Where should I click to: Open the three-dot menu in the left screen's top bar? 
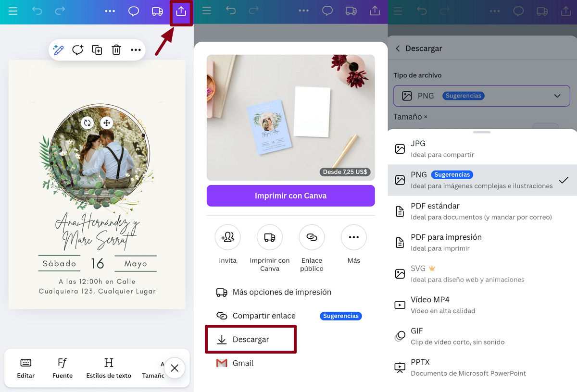(x=110, y=11)
